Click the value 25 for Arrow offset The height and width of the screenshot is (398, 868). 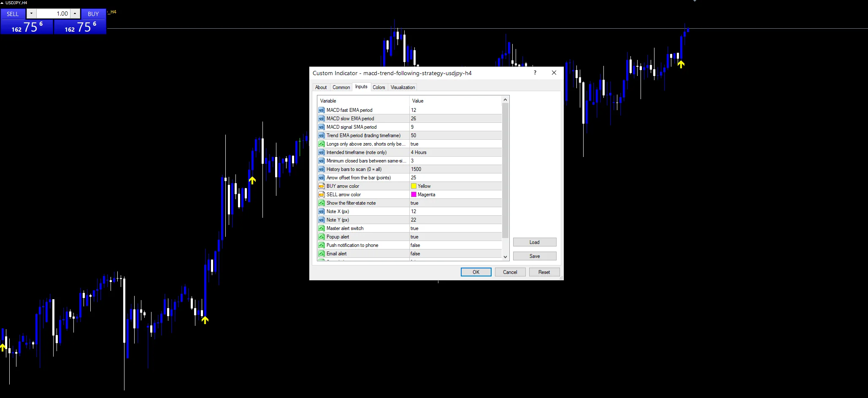(414, 178)
